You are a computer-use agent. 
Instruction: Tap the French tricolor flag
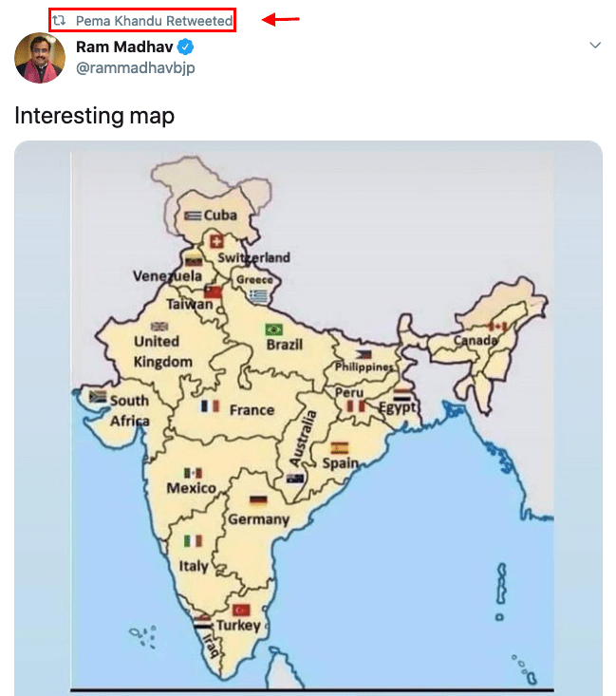tap(210, 406)
